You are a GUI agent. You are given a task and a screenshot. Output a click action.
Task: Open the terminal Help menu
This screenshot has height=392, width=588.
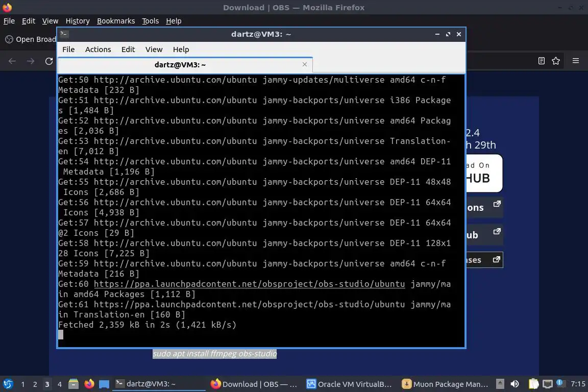[x=181, y=50]
